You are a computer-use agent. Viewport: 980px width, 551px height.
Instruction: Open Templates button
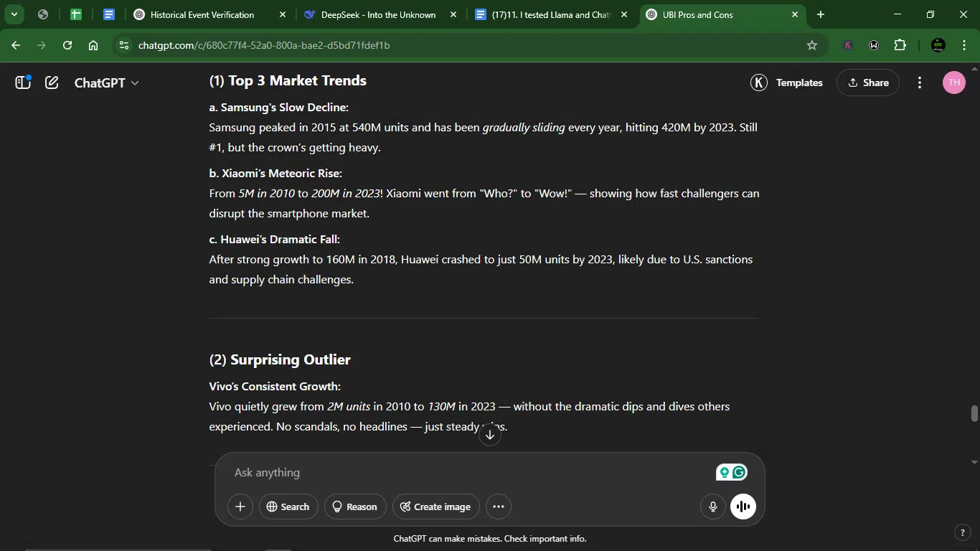787,83
